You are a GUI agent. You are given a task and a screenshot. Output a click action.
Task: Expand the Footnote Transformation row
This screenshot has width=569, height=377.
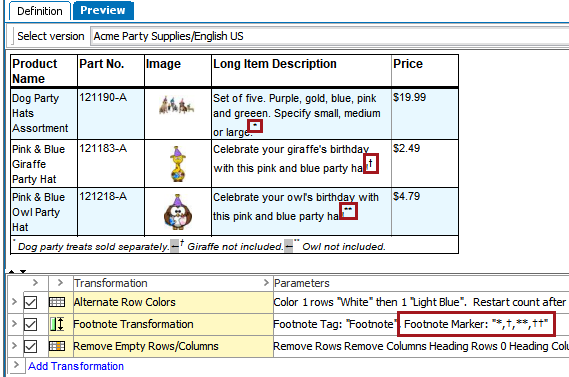[x=14, y=324]
